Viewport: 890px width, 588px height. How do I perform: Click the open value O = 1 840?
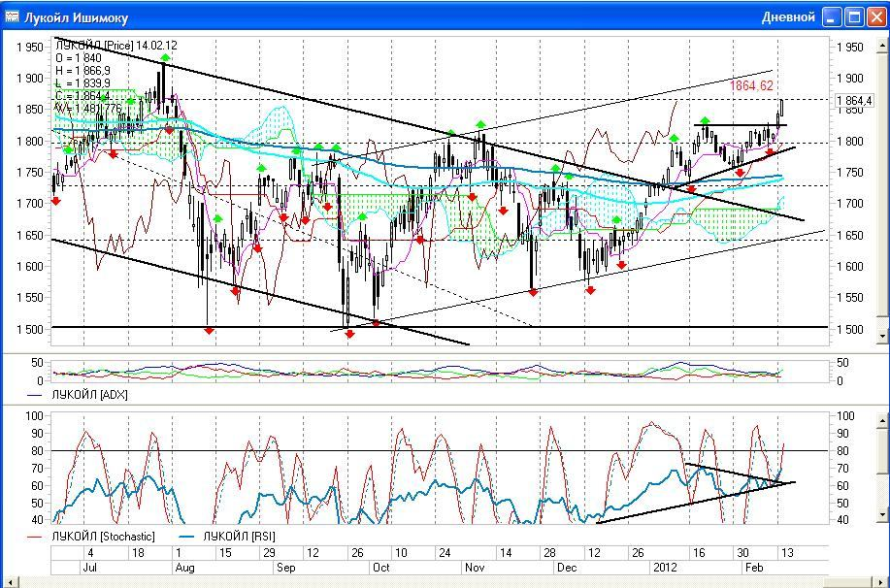pyautogui.click(x=79, y=58)
